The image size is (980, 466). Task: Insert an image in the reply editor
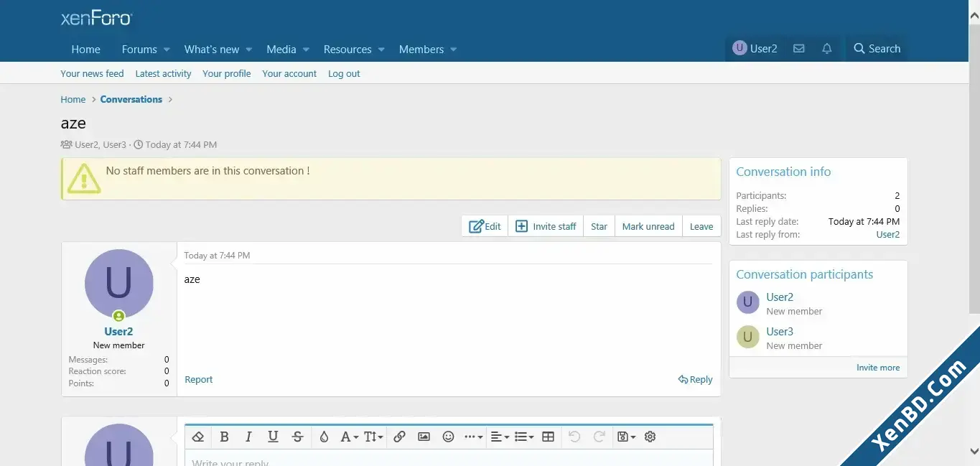(424, 437)
